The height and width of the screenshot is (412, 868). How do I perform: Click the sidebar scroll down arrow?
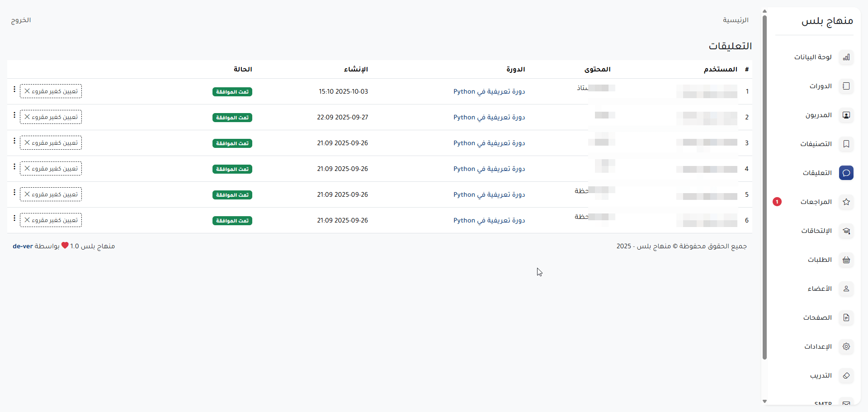tap(764, 401)
